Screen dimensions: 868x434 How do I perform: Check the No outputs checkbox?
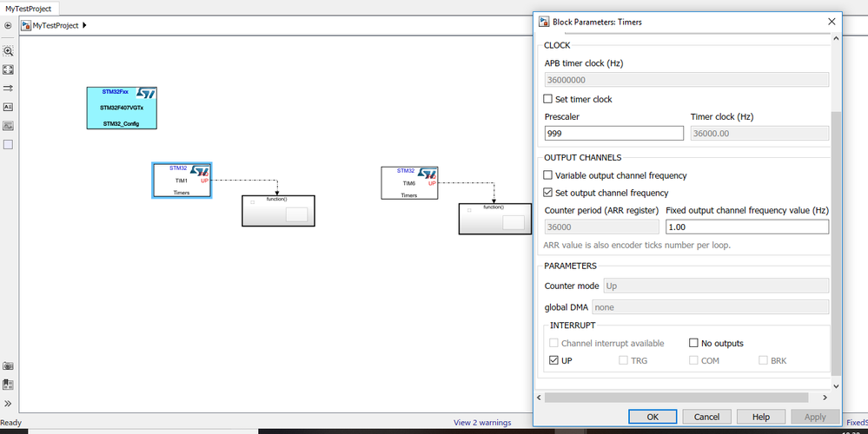tap(693, 343)
